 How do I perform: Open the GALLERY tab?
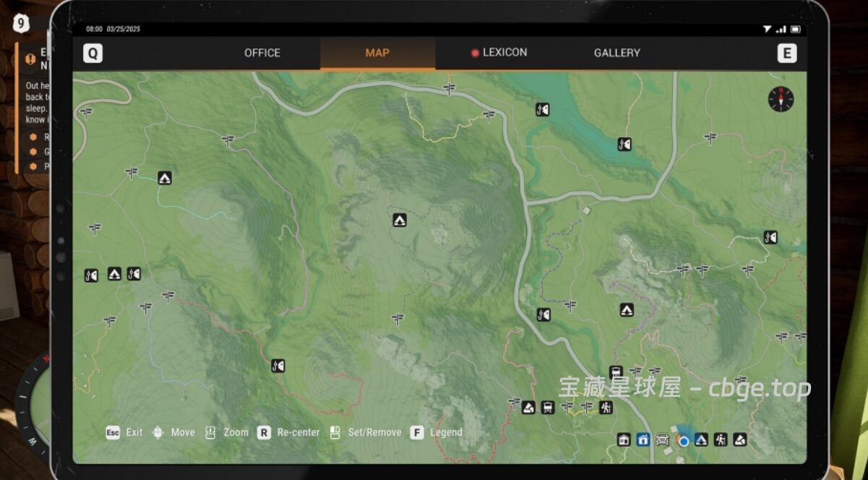[617, 53]
